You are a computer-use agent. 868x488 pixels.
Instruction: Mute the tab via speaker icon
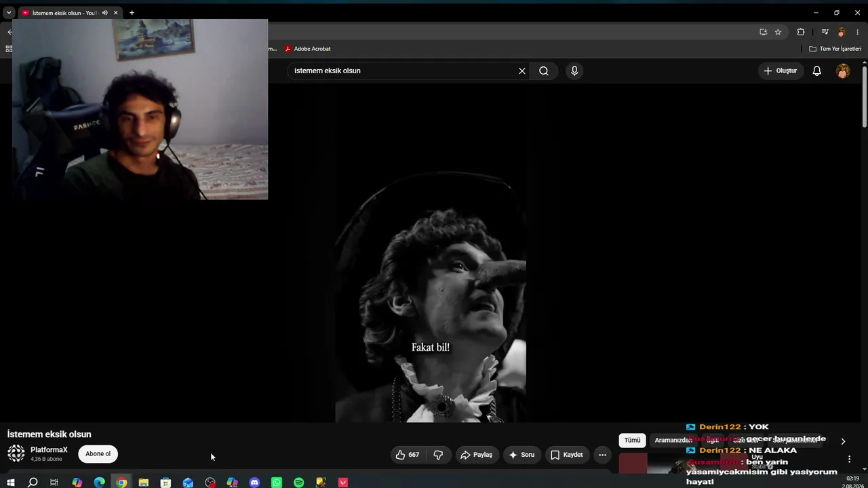(x=104, y=13)
